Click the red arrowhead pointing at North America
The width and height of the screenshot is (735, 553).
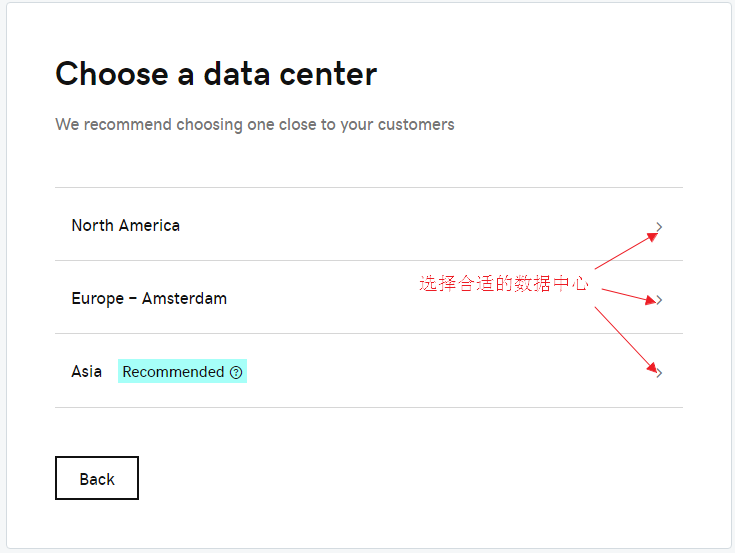(652, 237)
